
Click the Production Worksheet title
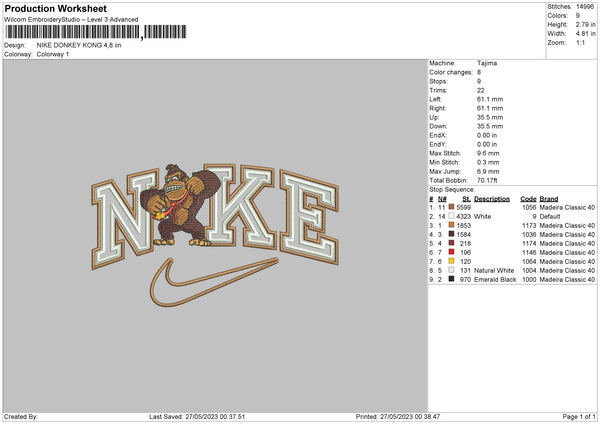(x=55, y=8)
